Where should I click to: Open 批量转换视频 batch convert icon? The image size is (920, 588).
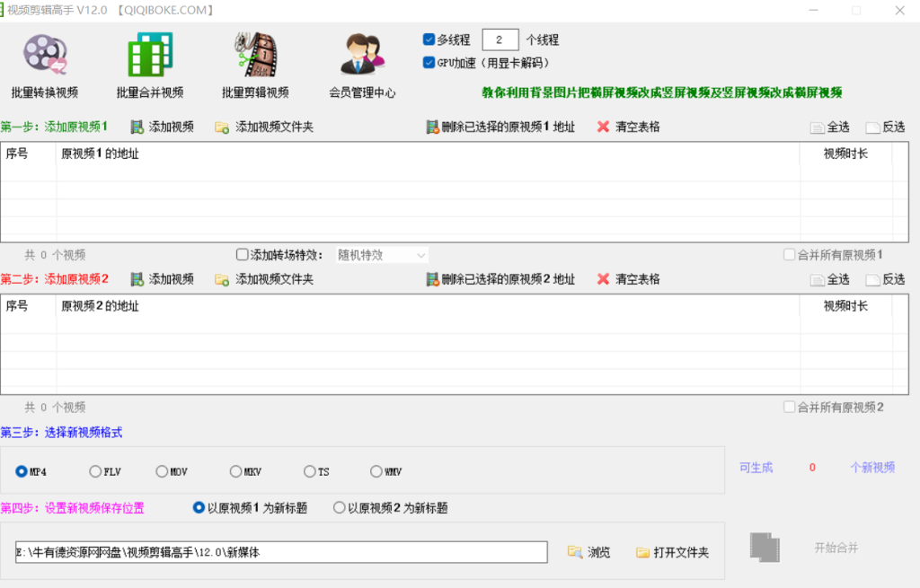pyautogui.click(x=45, y=56)
